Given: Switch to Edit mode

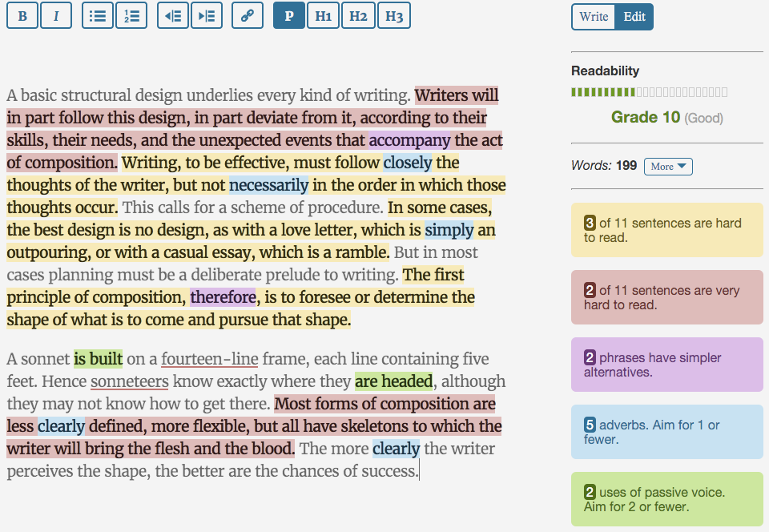Looking at the screenshot, I should click(x=634, y=17).
